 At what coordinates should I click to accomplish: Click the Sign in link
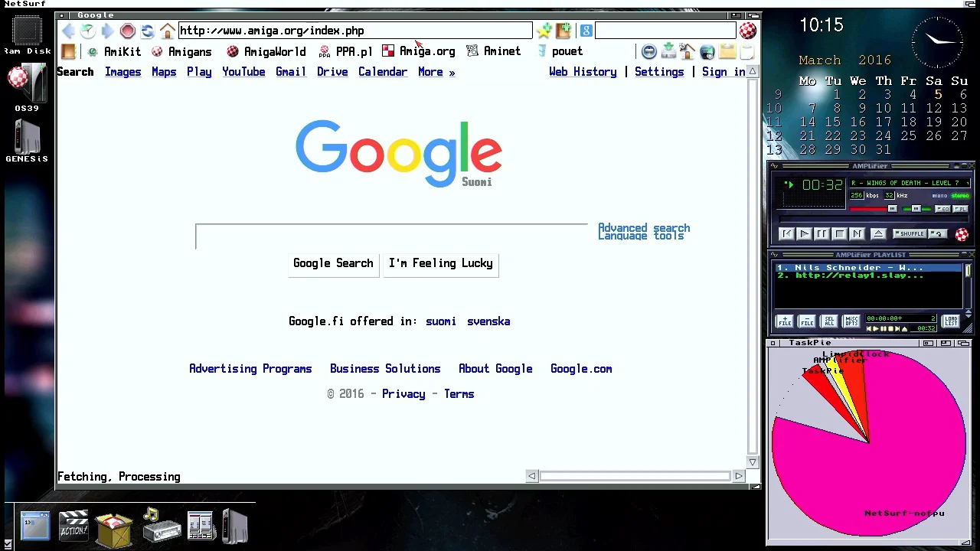724,72
